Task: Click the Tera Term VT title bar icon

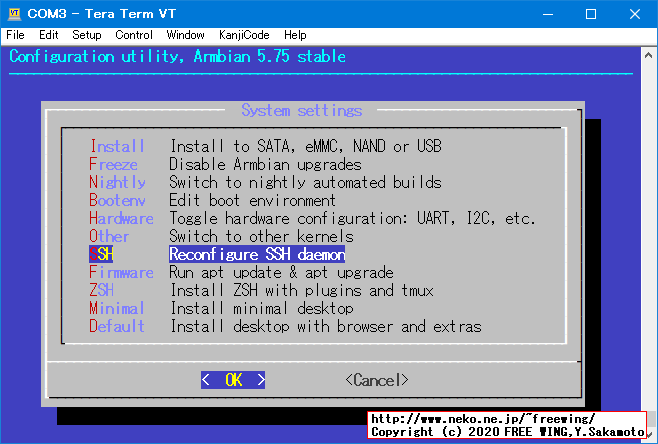Action: coord(14,14)
